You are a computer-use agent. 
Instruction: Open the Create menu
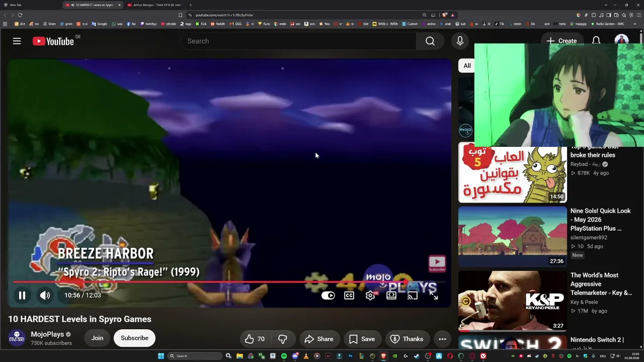[562, 41]
